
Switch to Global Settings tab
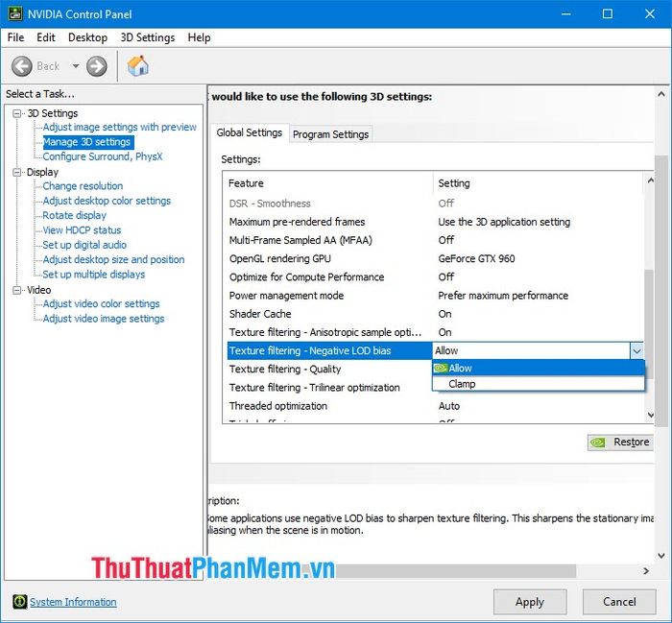point(249,132)
